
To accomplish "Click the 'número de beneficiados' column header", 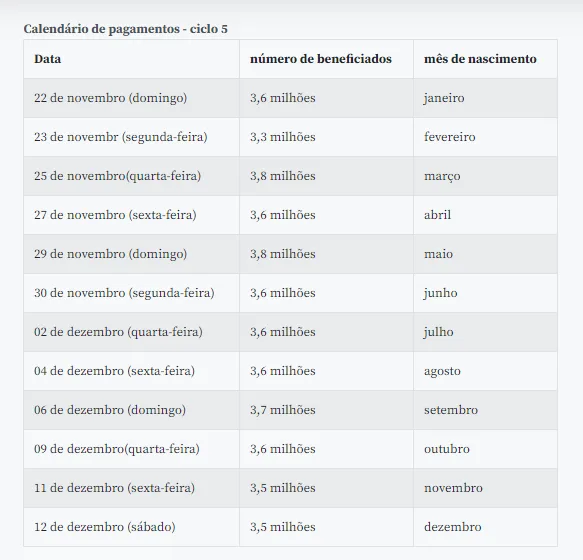I will (326, 59).
